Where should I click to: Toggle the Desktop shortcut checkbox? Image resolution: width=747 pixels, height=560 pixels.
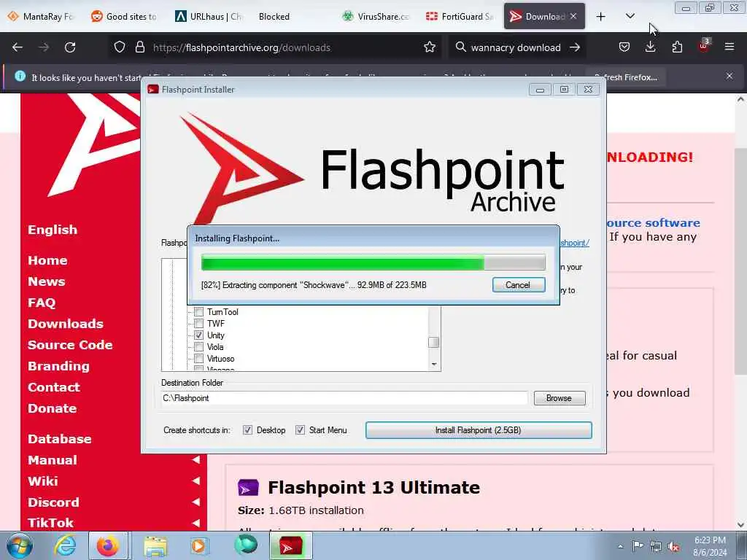248,430
